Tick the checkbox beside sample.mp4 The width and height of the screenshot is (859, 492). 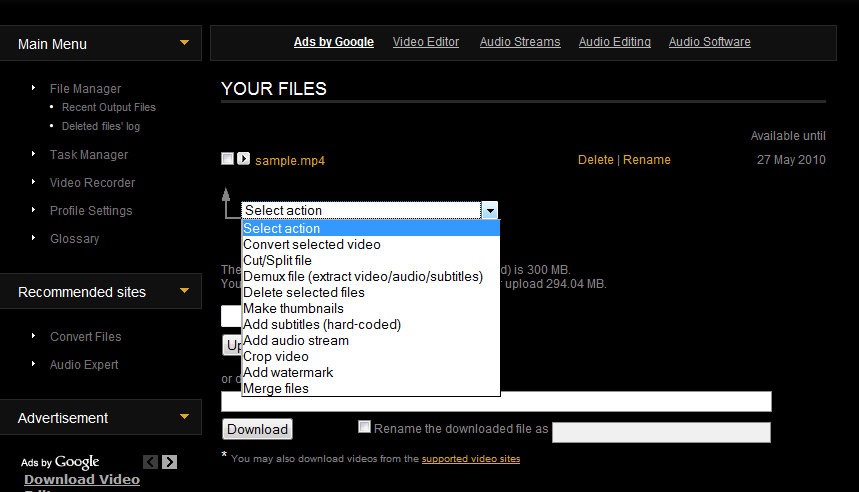pos(228,159)
